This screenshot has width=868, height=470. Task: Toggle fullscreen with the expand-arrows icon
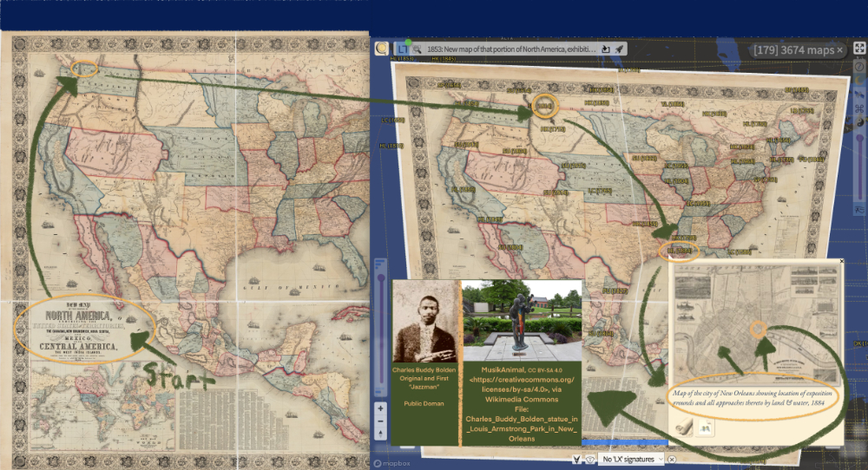[x=859, y=48]
